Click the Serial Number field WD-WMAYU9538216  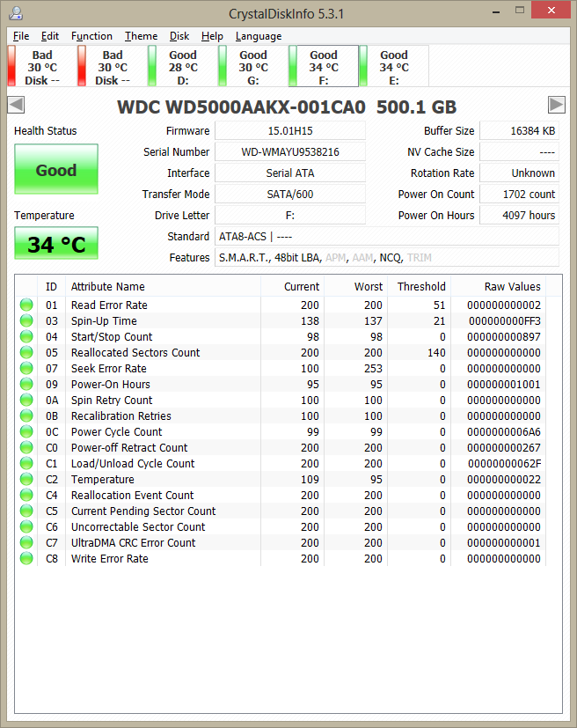pyautogui.click(x=290, y=151)
